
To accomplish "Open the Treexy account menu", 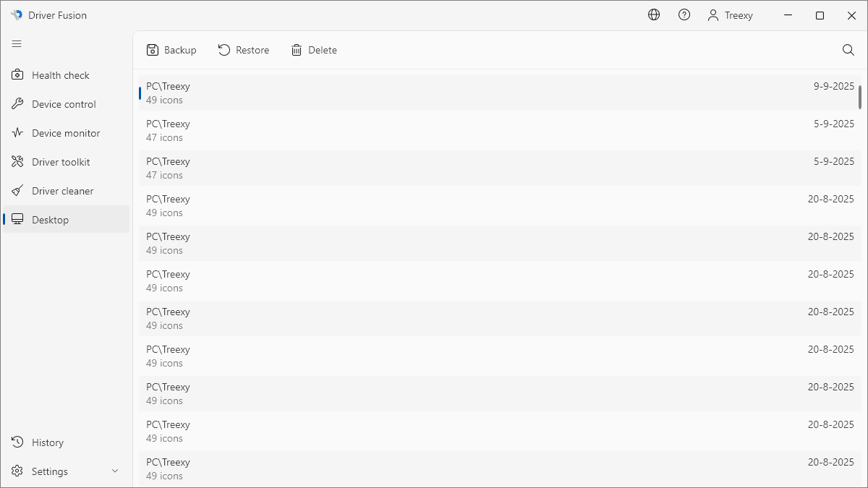I will (x=731, y=15).
